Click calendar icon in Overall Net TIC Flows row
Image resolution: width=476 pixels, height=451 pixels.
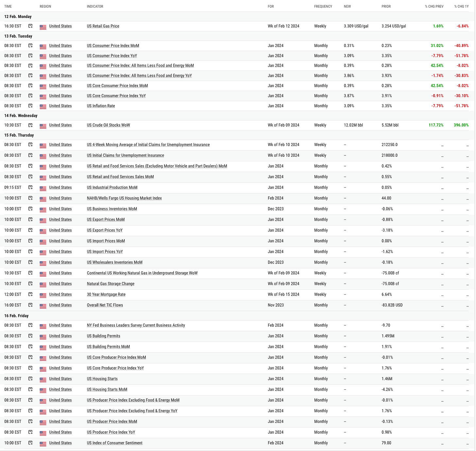pyautogui.click(x=30, y=305)
